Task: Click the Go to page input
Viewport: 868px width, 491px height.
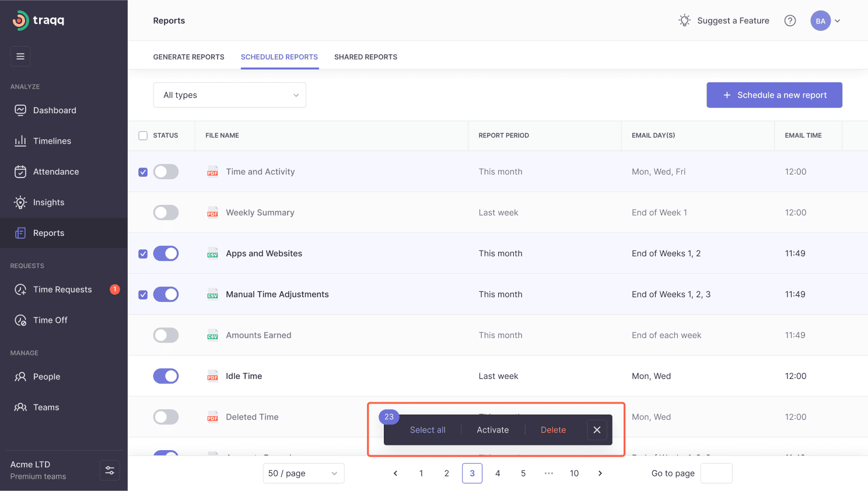Action: point(716,473)
